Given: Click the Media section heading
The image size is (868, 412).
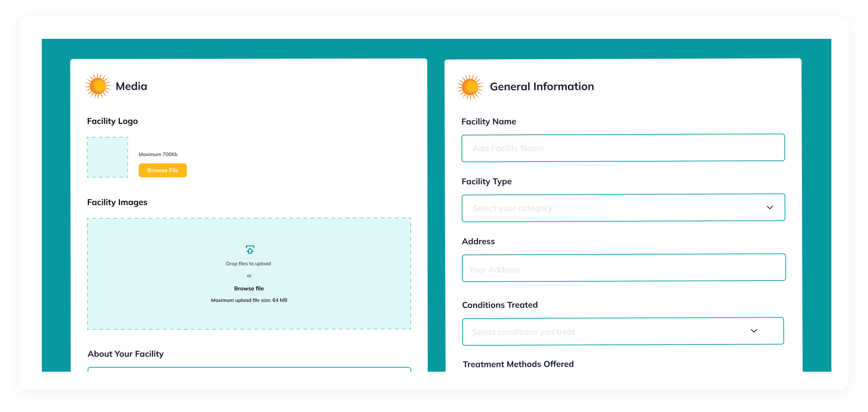Looking at the screenshot, I should coord(131,86).
